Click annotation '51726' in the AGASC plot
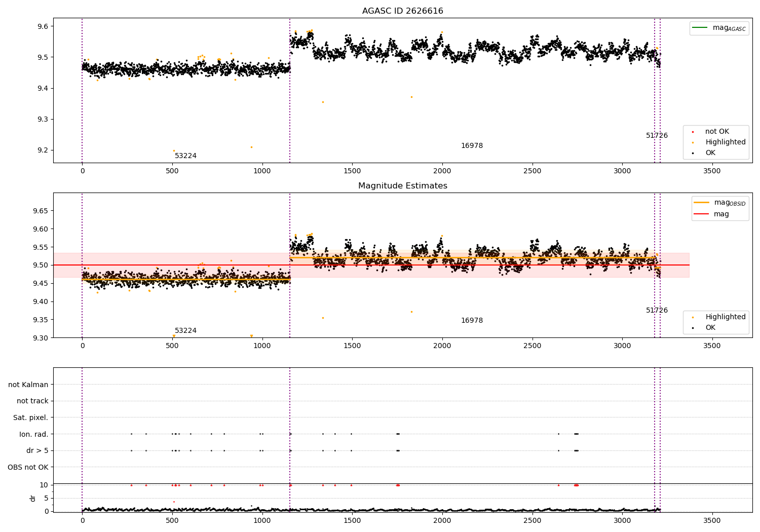This screenshot has width=760, height=532. click(x=657, y=136)
